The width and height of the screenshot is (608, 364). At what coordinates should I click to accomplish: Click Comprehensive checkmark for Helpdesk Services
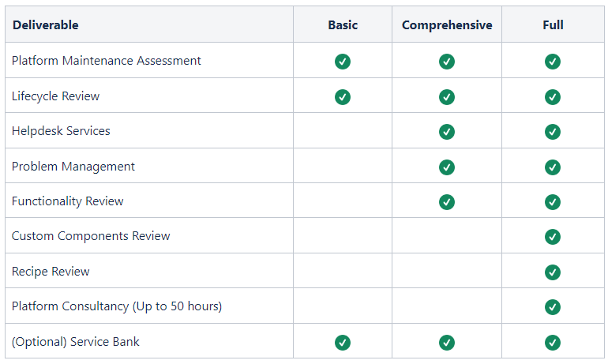pyautogui.click(x=447, y=132)
